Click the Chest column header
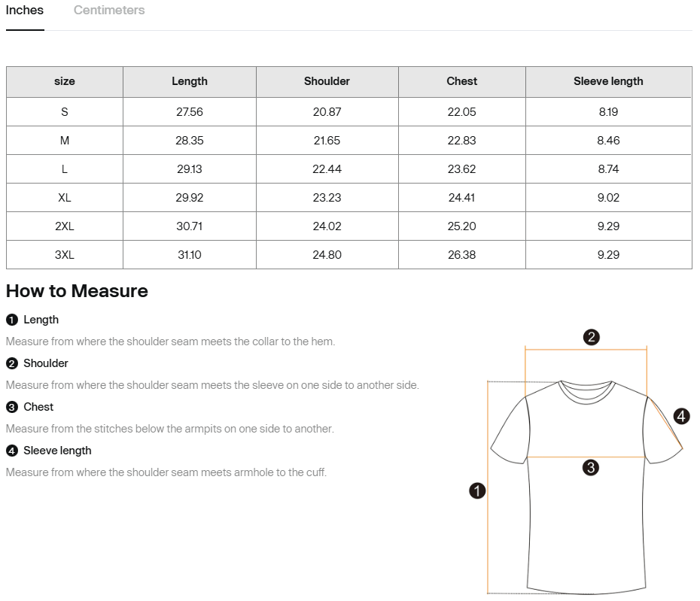This screenshot has height=601, width=700. pos(461,81)
